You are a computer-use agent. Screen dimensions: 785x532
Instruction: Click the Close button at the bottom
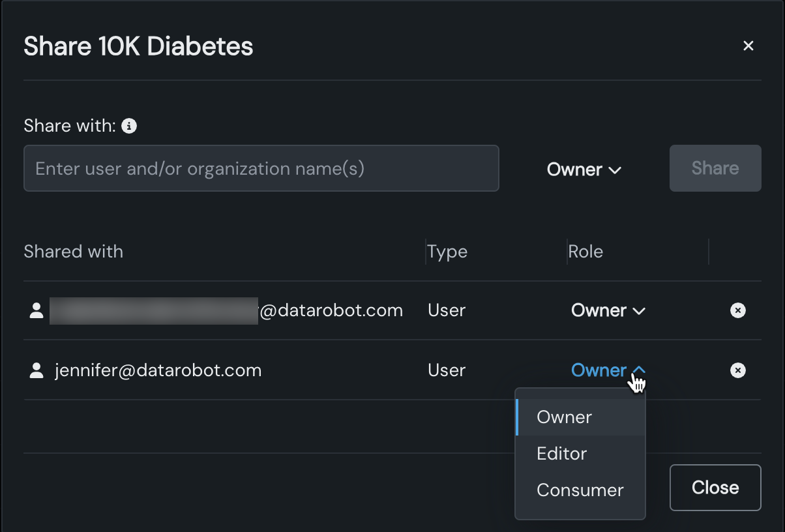715,488
